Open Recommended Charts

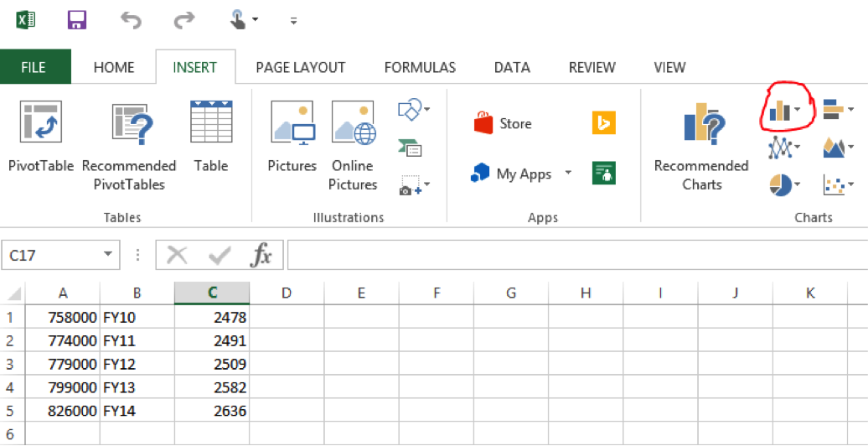pos(701,126)
